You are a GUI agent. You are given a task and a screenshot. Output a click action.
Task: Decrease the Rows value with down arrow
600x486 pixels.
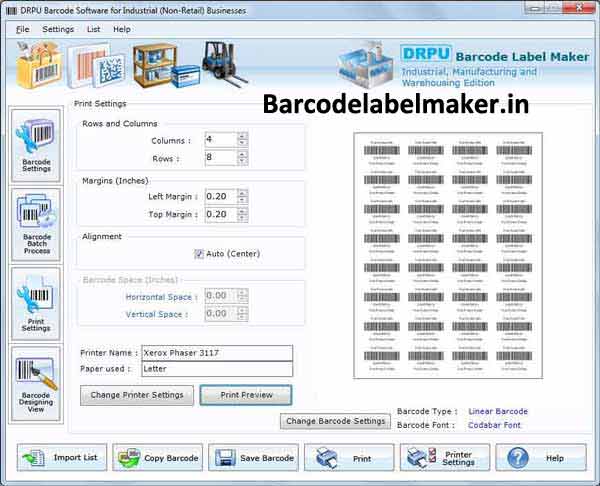(242, 161)
